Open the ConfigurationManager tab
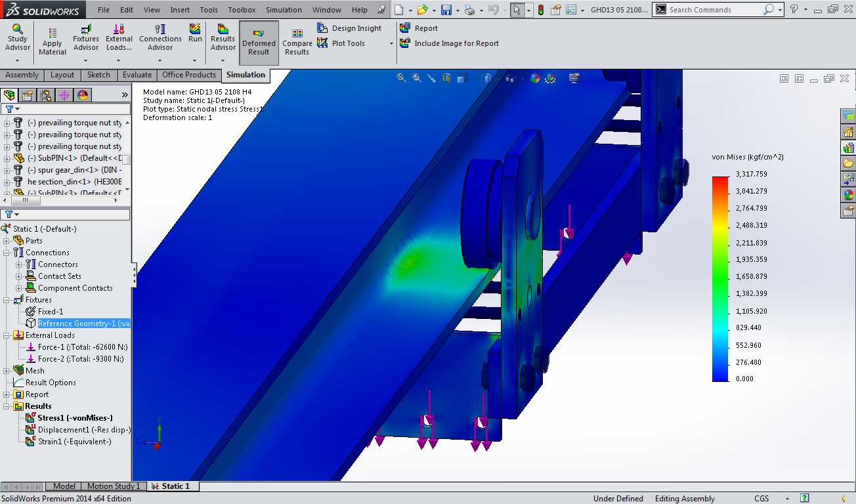The image size is (856, 504). [46, 94]
